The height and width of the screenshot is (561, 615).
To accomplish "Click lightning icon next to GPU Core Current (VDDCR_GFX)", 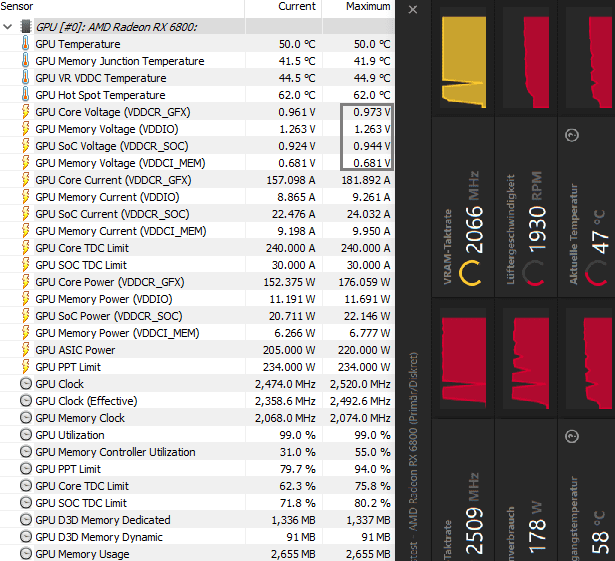I will click(x=25, y=180).
